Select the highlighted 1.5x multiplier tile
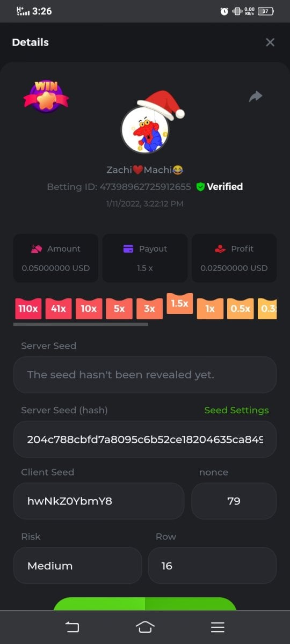 (x=179, y=303)
